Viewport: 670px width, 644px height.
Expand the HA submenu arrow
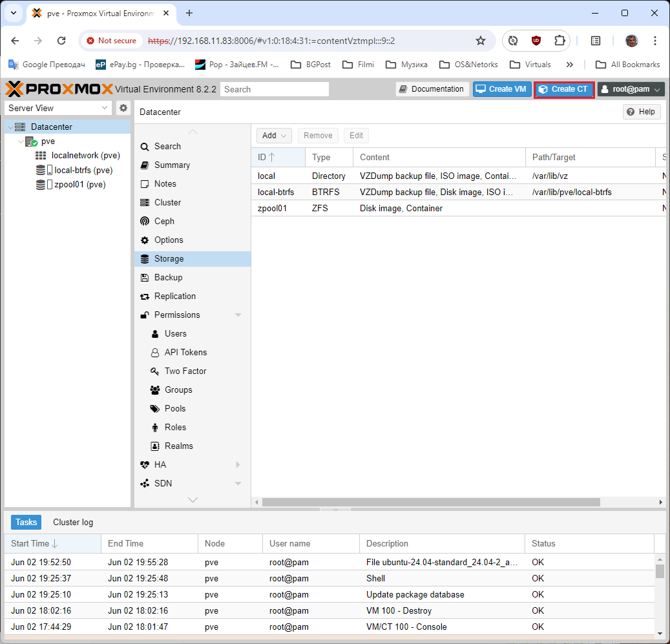pyautogui.click(x=238, y=464)
